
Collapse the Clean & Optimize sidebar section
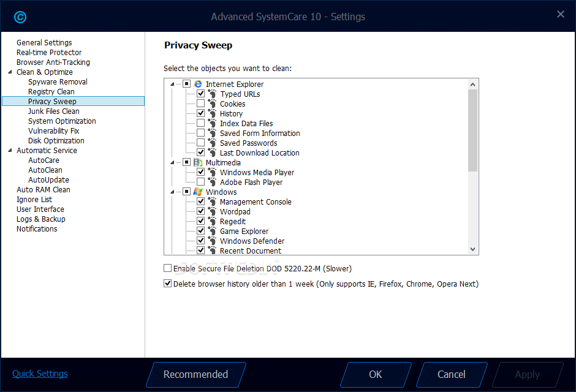[x=10, y=72]
